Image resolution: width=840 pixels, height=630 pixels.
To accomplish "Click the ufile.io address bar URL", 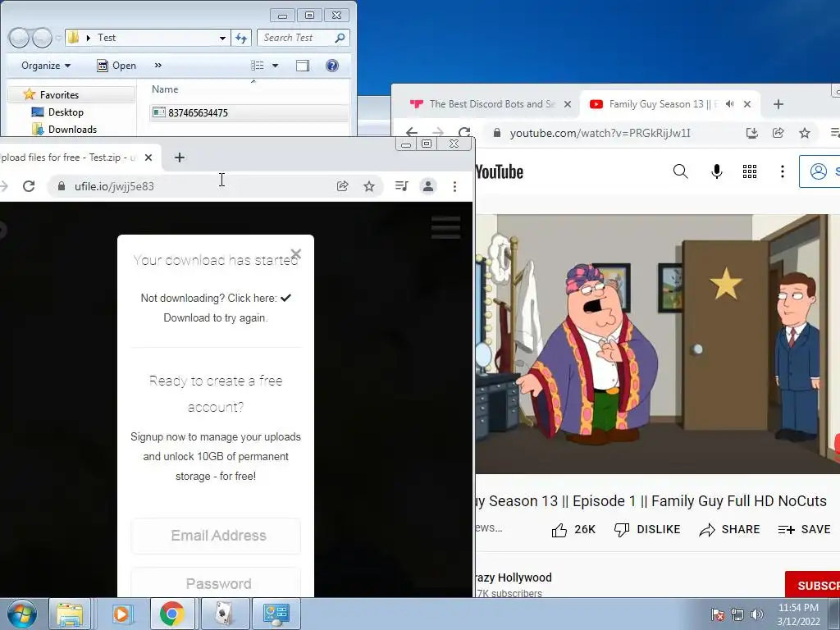I will (114, 186).
